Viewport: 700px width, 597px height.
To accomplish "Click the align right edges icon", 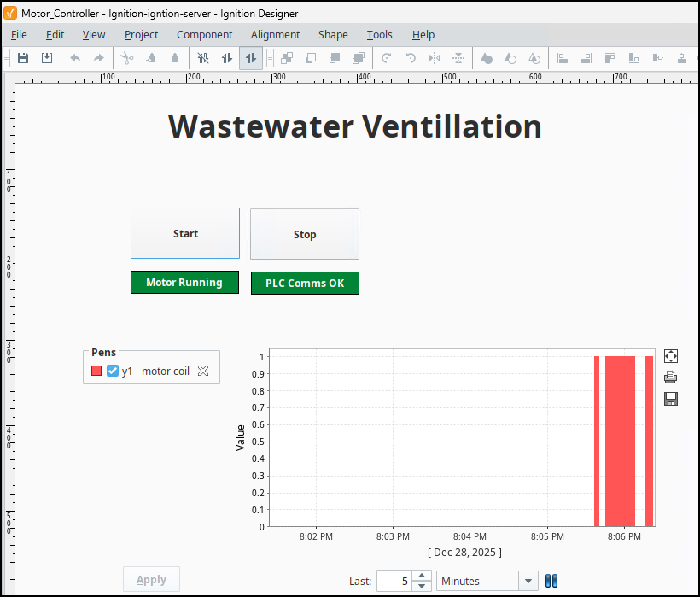I will point(586,58).
